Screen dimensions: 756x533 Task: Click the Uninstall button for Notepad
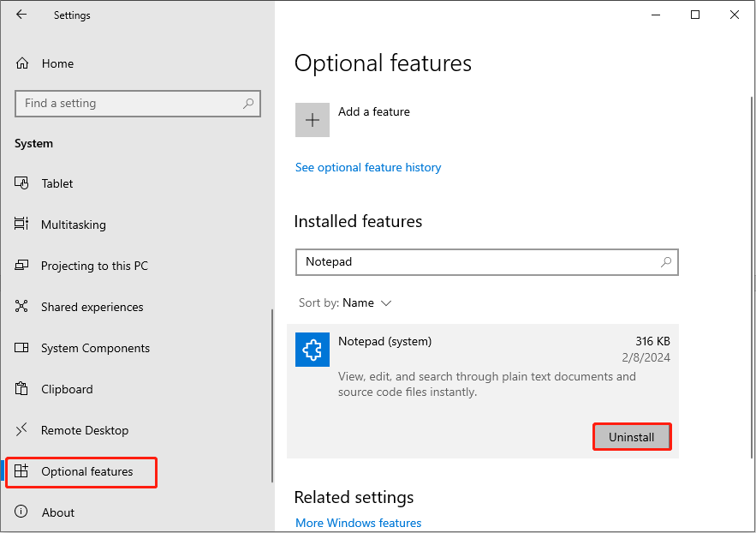pos(632,437)
